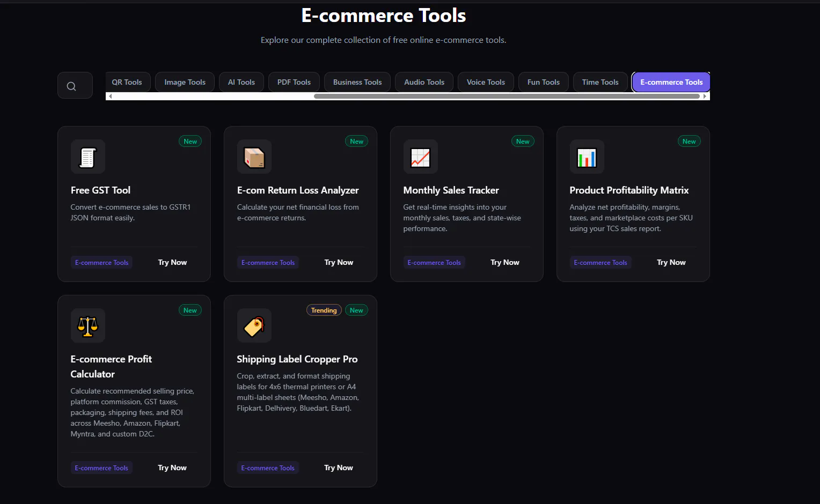Go to the Business Tools tab
This screenshot has width=820, height=504.
[357, 82]
